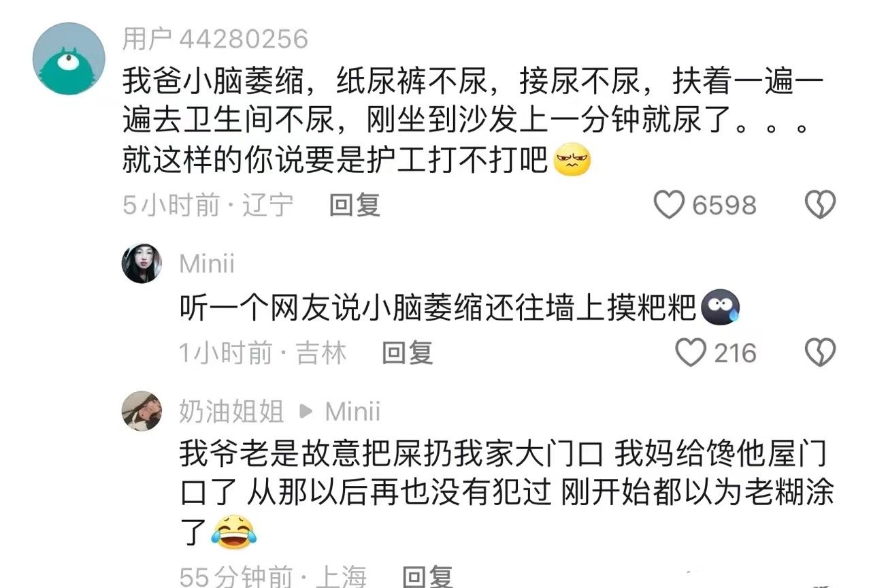The image size is (871, 588).
Task: Dislike the comment by 用户44280256
Action: pyautogui.click(x=820, y=205)
